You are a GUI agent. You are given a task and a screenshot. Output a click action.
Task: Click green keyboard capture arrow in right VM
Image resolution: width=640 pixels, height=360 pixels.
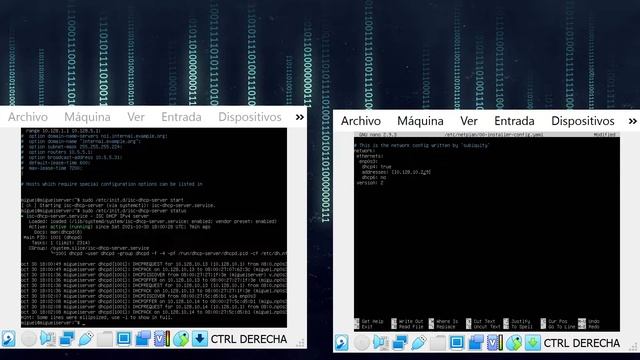point(533,343)
